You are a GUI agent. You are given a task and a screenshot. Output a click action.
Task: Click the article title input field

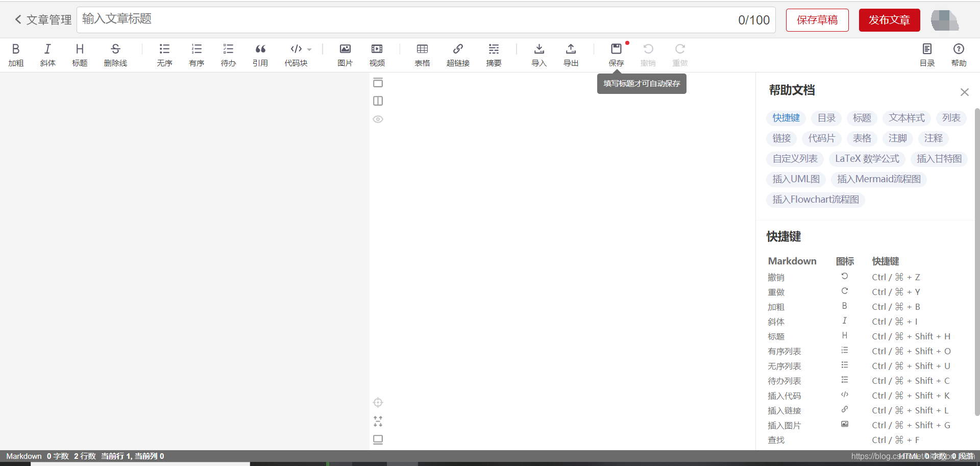pyautogui.click(x=426, y=20)
